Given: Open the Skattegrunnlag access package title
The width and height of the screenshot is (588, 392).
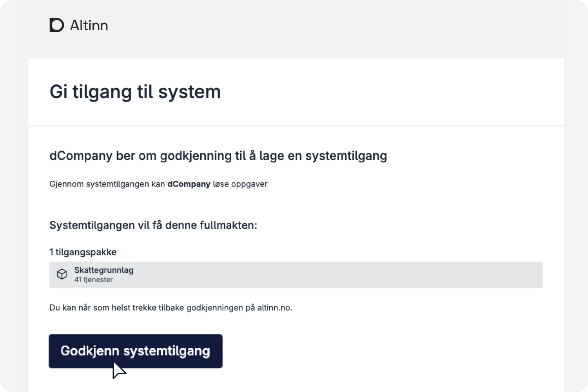Looking at the screenshot, I should coord(104,270).
